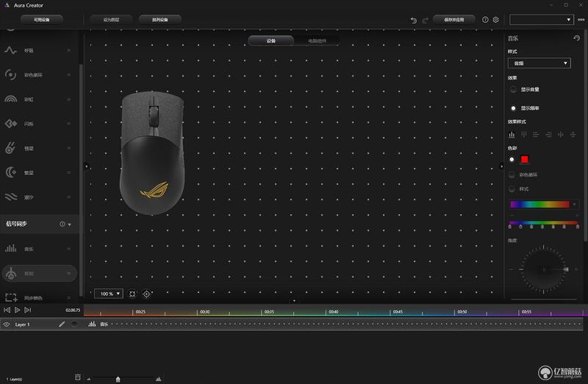Delete the layer with the trash icon

point(78,377)
